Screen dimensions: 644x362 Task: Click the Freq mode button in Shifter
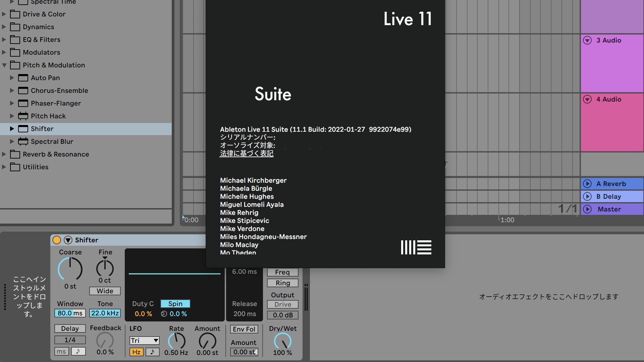(x=282, y=272)
